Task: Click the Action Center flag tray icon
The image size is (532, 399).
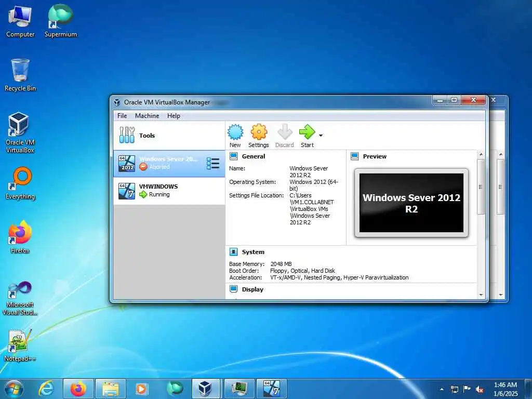Action: point(467,389)
